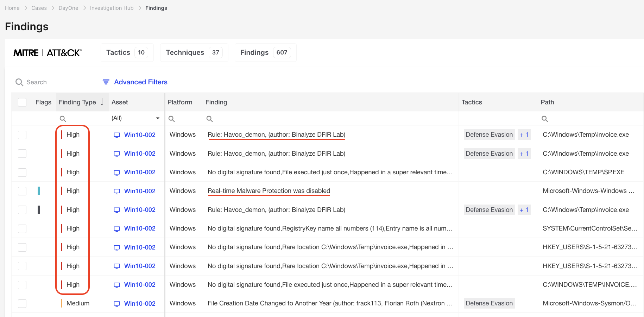
Task: Open the Techniques 37 tab
Action: [x=194, y=52]
